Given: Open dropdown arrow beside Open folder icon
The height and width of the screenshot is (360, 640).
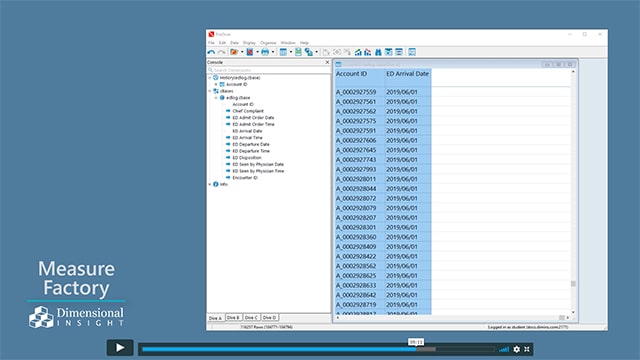Looking at the screenshot, I should [242, 52].
